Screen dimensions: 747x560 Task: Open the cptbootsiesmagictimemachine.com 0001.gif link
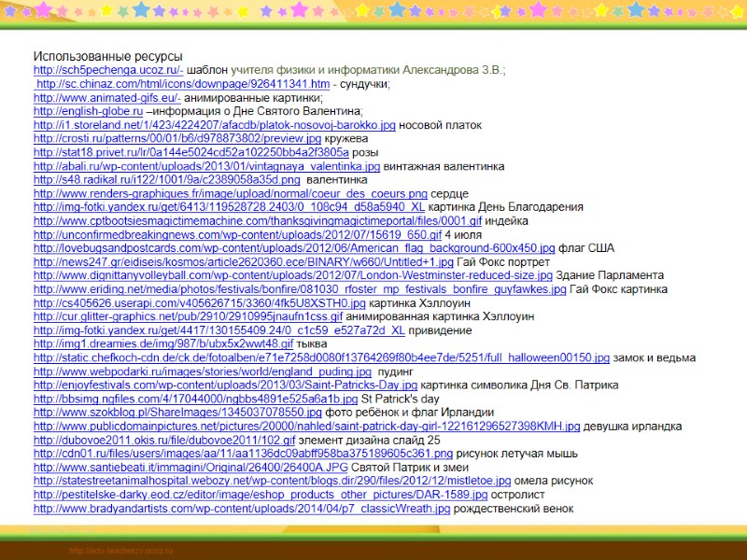(258, 220)
